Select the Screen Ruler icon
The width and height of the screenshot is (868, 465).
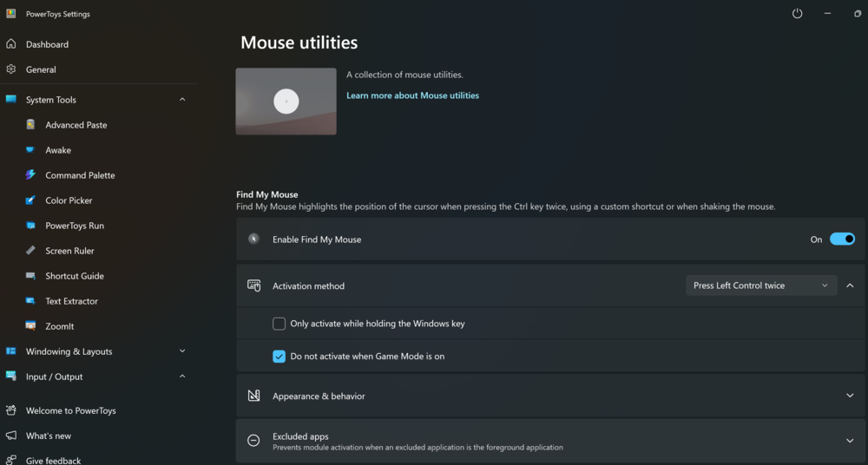[30, 251]
